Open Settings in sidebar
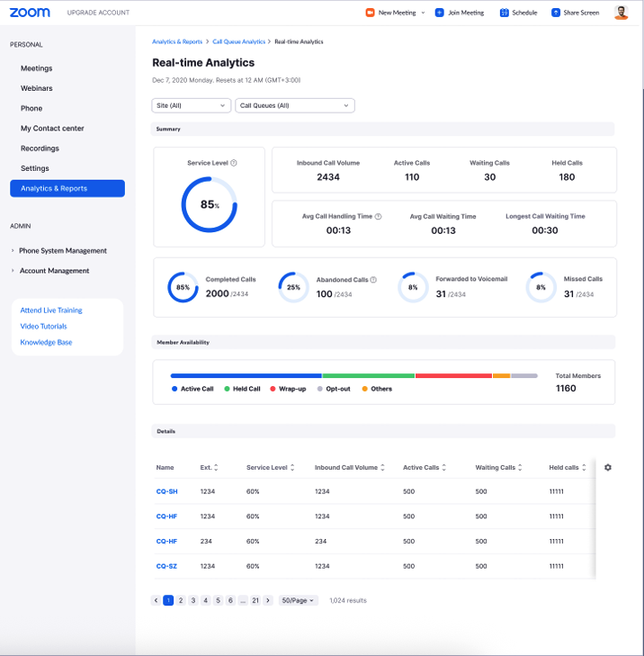This screenshot has height=656, width=644. coord(35,168)
